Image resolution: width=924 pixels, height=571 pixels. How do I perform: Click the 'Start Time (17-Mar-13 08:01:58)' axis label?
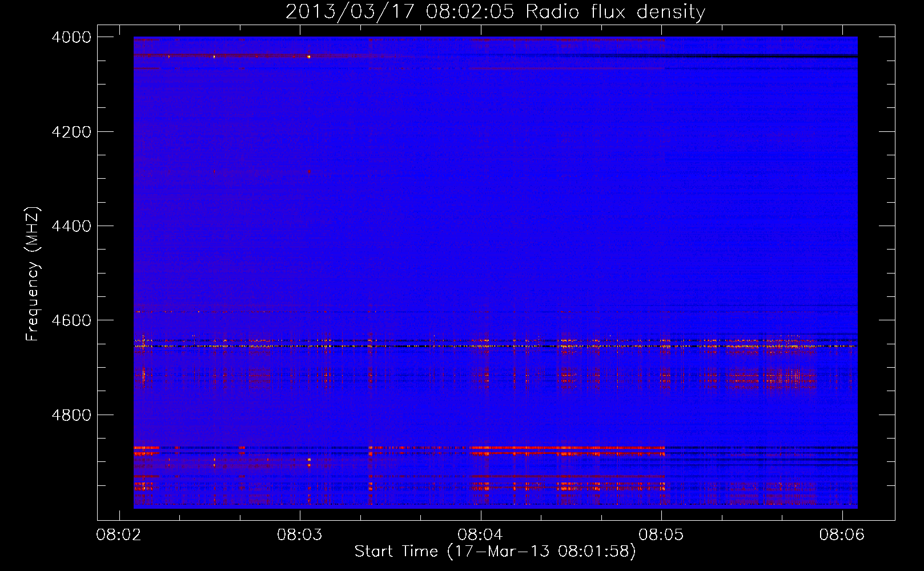[495, 552]
